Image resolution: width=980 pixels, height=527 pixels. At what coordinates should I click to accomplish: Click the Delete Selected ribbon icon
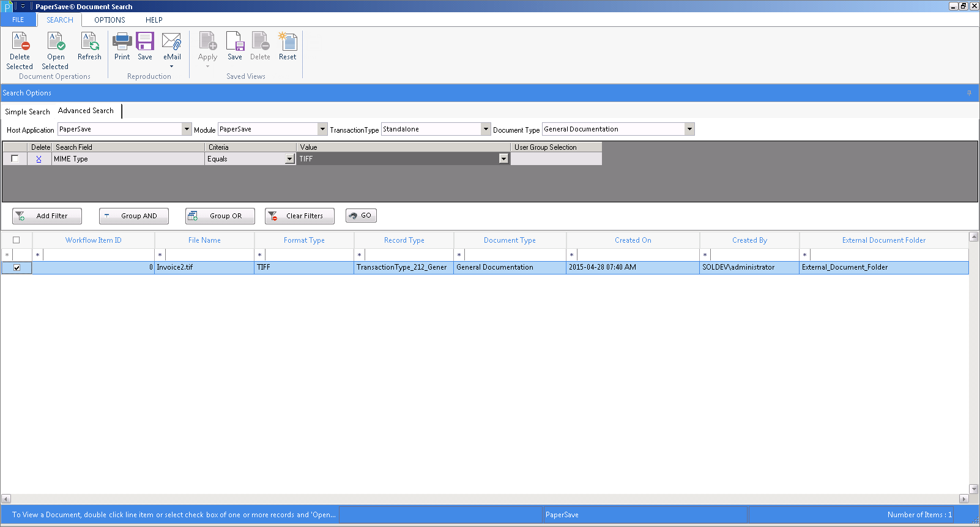point(20,51)
